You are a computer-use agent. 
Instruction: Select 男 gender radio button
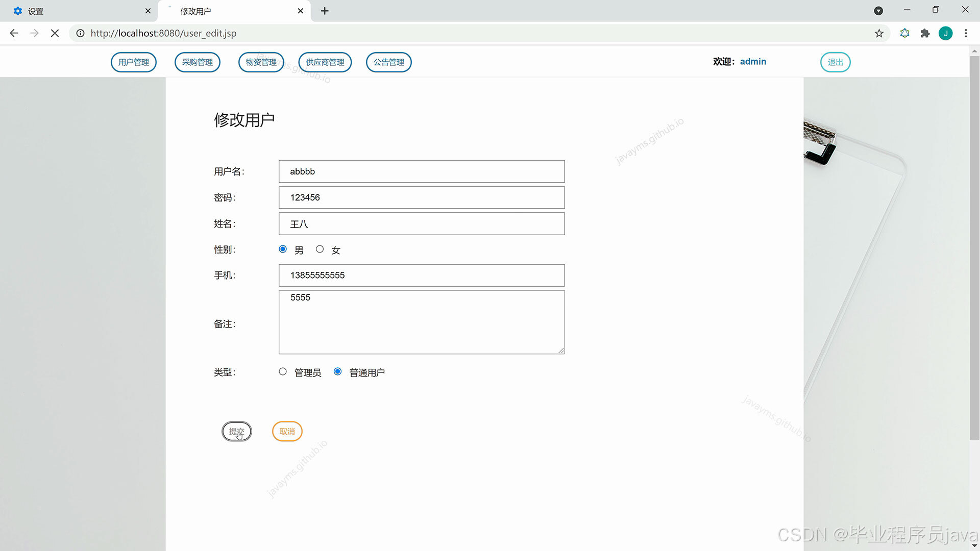tap(283, 249)
